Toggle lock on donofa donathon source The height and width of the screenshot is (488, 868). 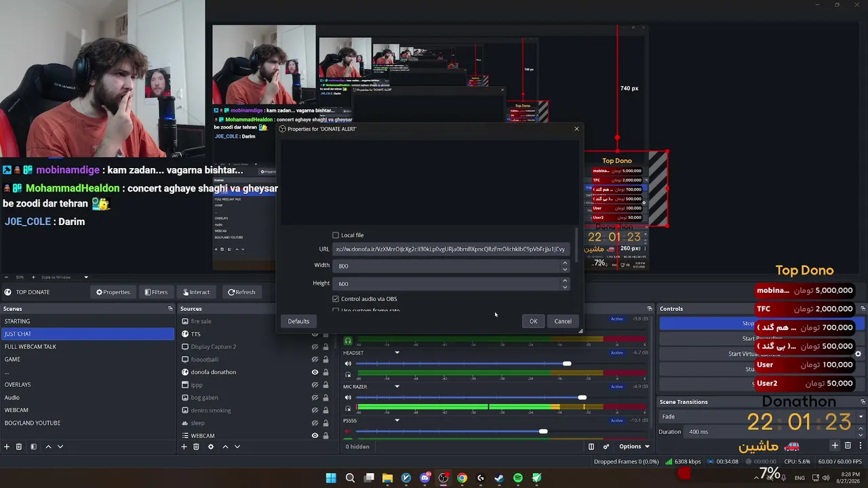(325, 372)
